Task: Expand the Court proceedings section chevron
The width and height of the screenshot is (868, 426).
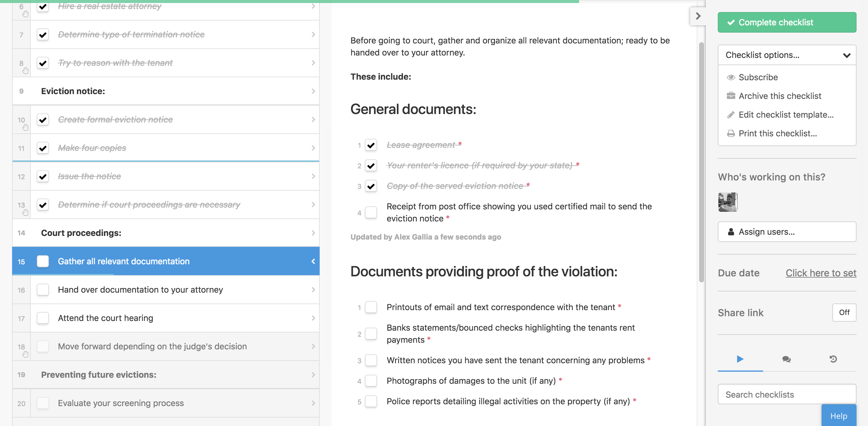Action: [x=313, y=233]
